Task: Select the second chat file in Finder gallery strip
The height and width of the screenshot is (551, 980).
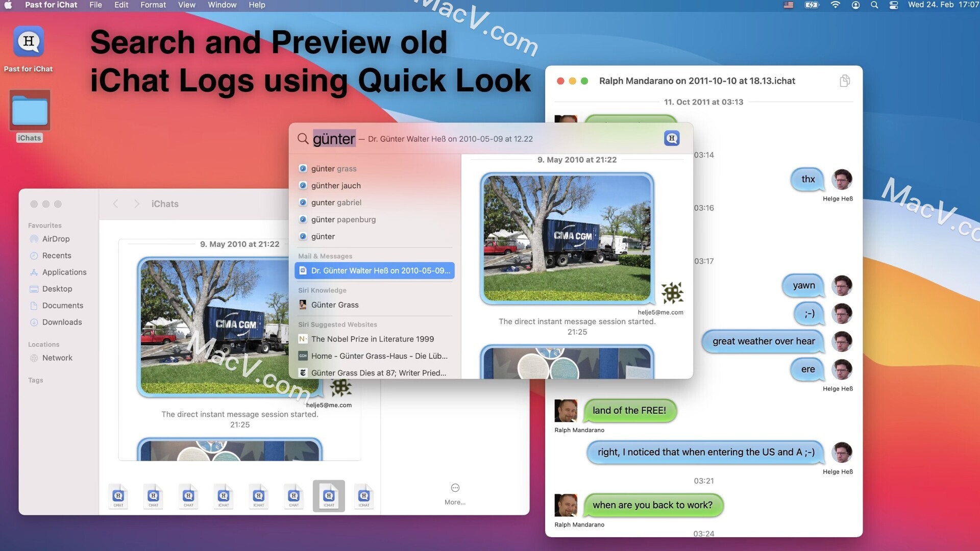Action: (153, 496)
